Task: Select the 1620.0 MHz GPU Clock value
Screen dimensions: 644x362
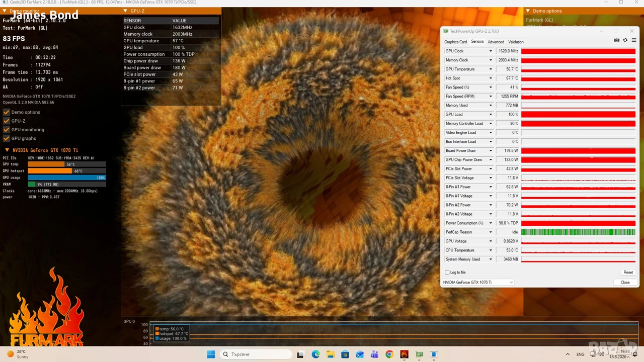Action: [x=507, y=51]
